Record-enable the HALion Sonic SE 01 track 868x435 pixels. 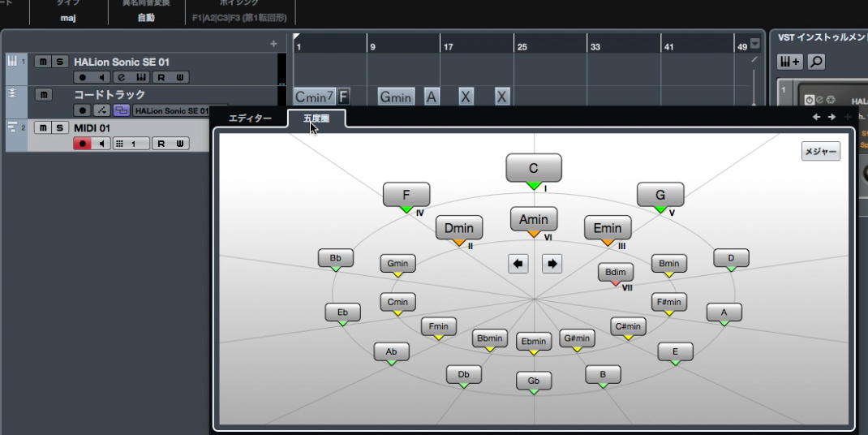(83, 77)
